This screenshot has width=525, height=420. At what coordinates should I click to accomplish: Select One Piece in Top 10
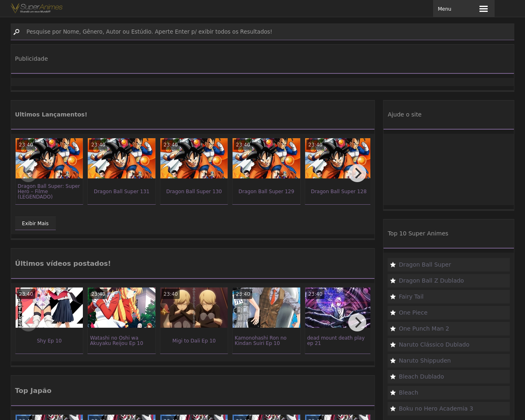point(449,313)
